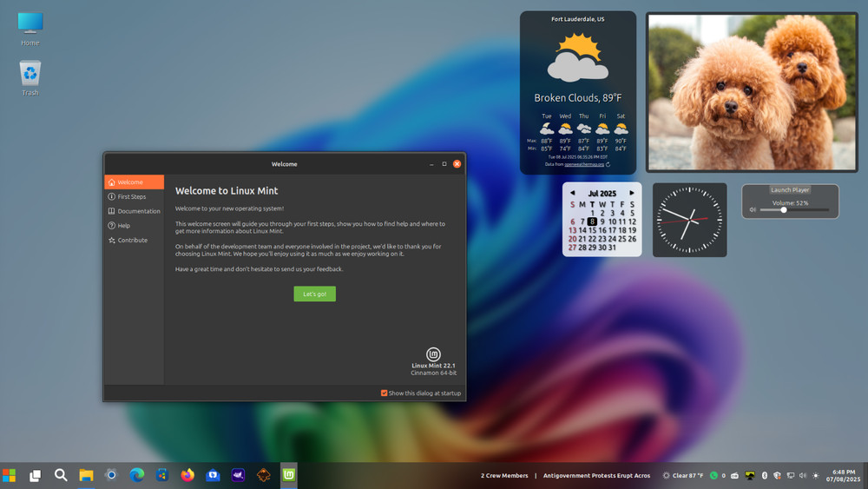Click the Fort Lauderdale, US location title

pos(577,19)
